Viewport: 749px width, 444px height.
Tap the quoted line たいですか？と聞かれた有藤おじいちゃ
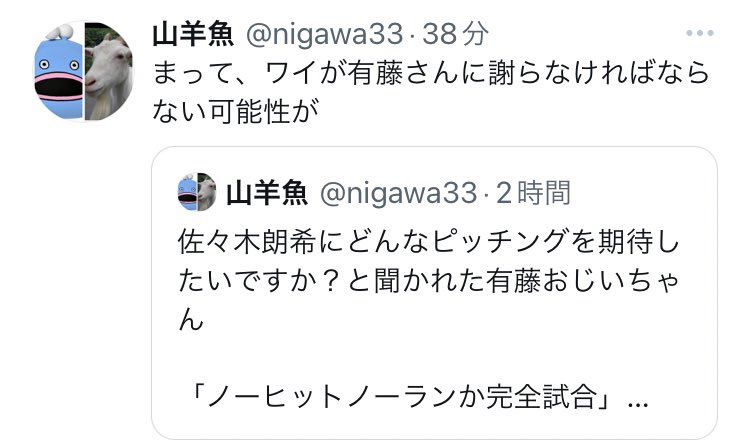428,281
